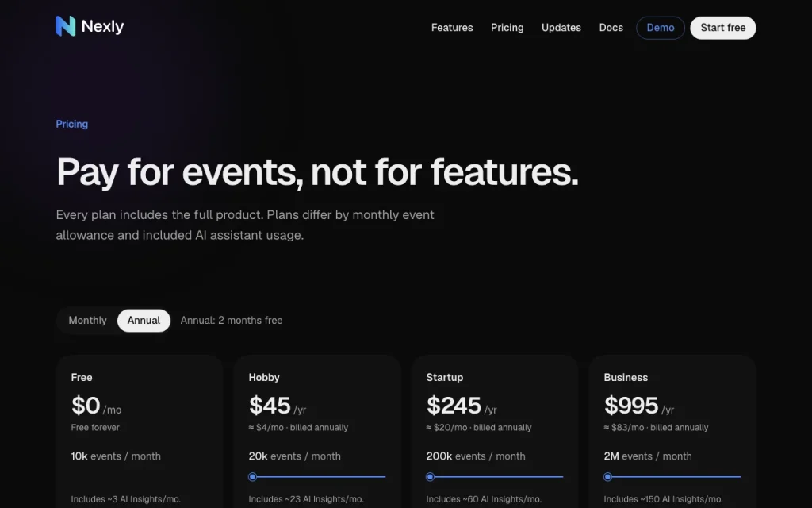Screen dimensions: 812x508
Task: Click the blue Pricing section label
Action: pos(72,125)
